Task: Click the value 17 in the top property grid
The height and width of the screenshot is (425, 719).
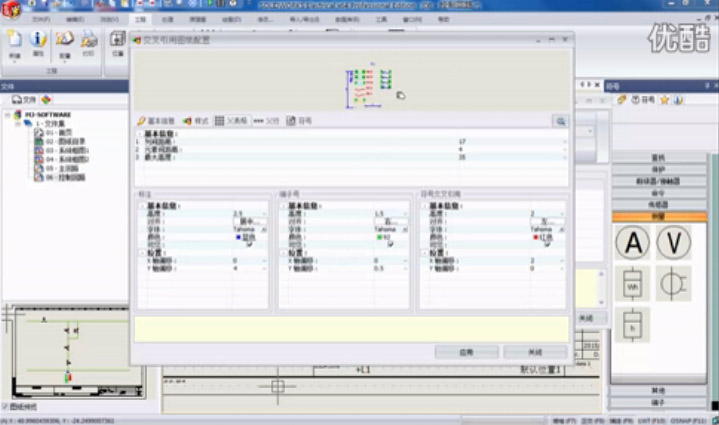Action: pos(462,142)
